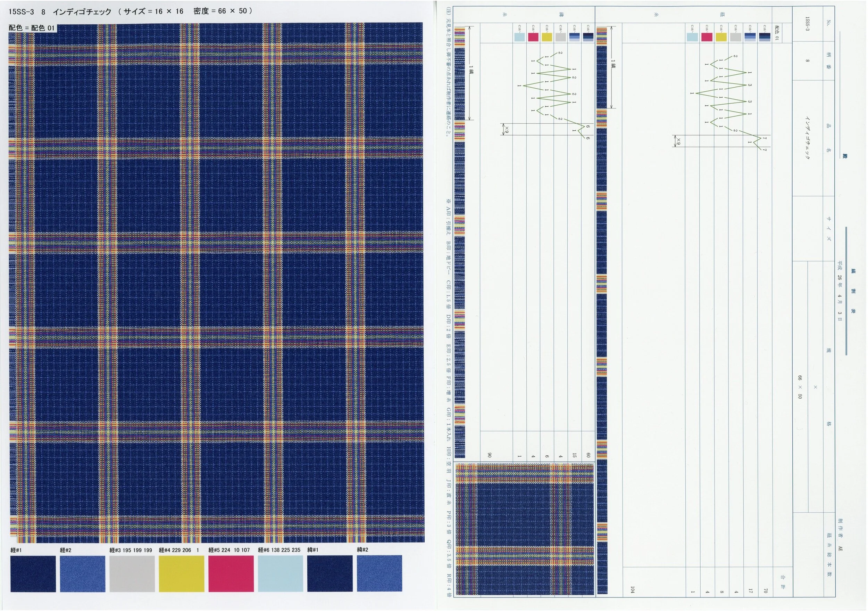Click the 配色 = 配色 01 label

32,27
